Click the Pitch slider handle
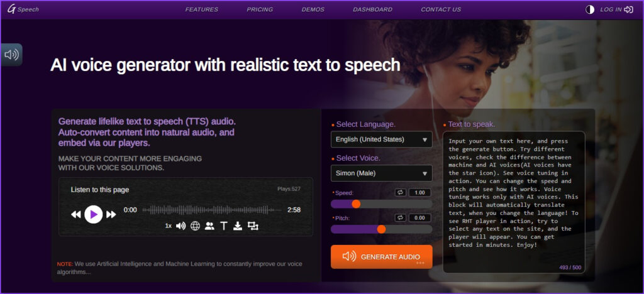Screen dimensions: 644x294 pos(382,229)
